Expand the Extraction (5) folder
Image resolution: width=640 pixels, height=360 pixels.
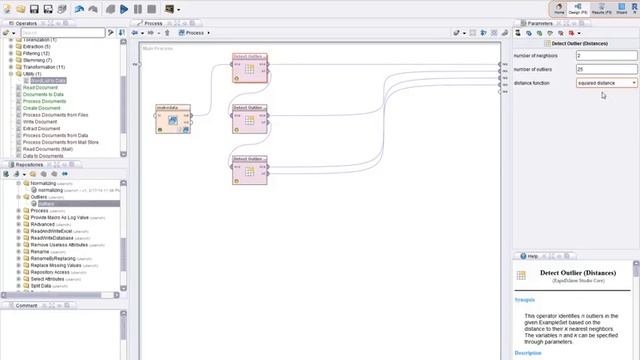coord(11,47)
